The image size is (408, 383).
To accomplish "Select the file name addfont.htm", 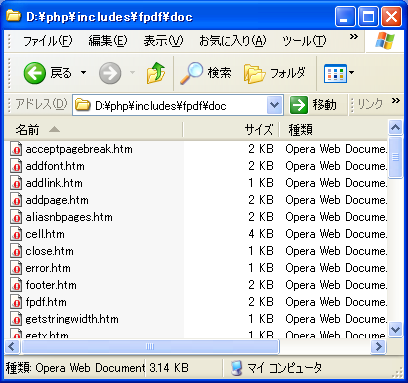I will click(x=55, y=166).
